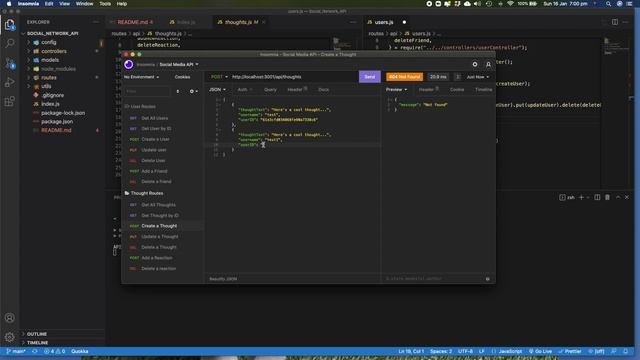Open VS Code Accounts icon

click(x=10, y=318)
